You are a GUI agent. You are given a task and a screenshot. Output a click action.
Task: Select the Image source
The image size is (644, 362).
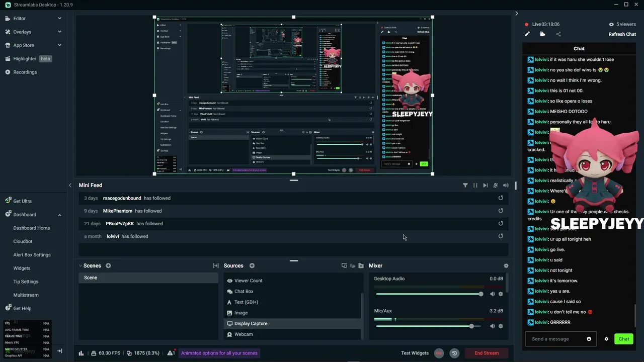pyautogui.click(x=292, y=313)
